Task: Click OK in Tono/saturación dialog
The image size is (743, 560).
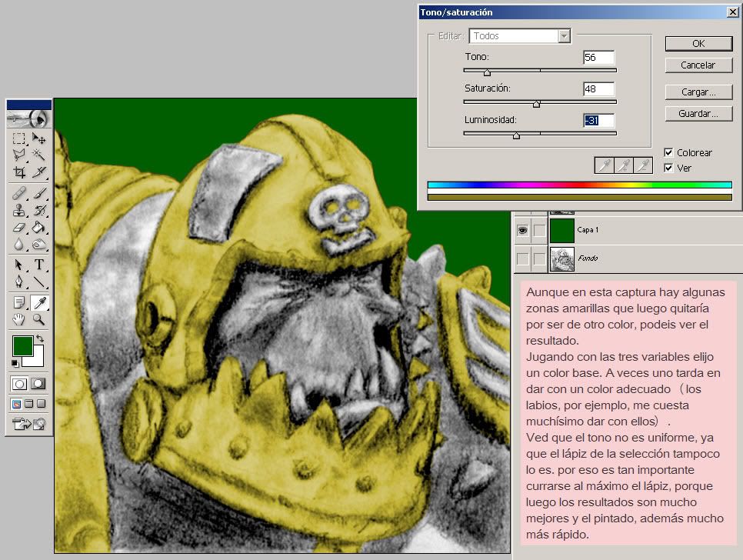Action: tap(698, 44)
